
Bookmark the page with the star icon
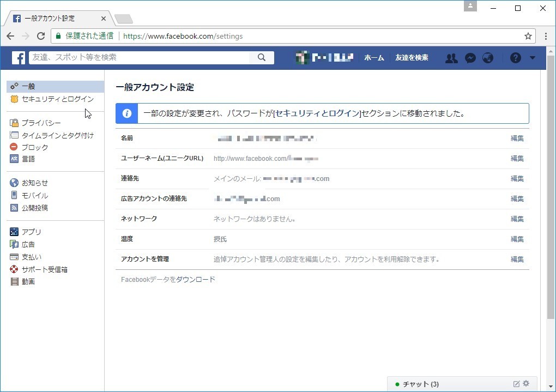tap(527, 36)
